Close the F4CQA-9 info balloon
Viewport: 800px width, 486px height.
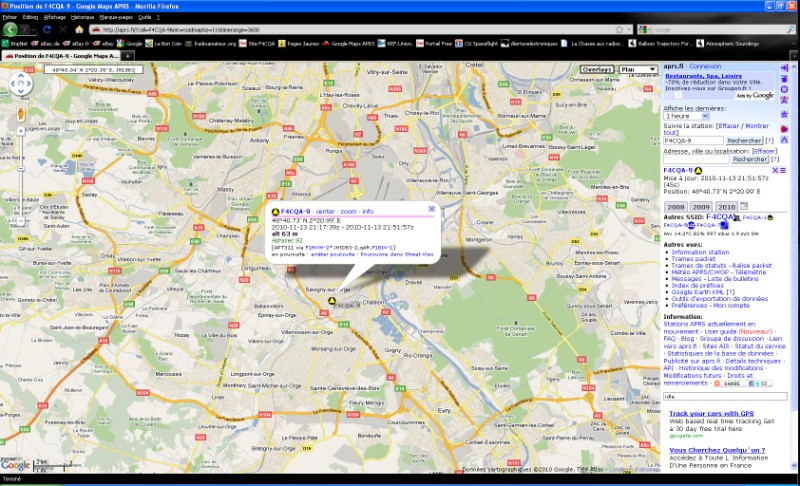point(432,209)
